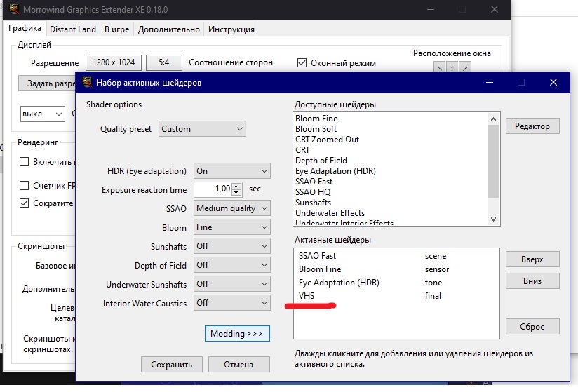Click the Сохранить button

pyautogui.click(x=171, y=365)
